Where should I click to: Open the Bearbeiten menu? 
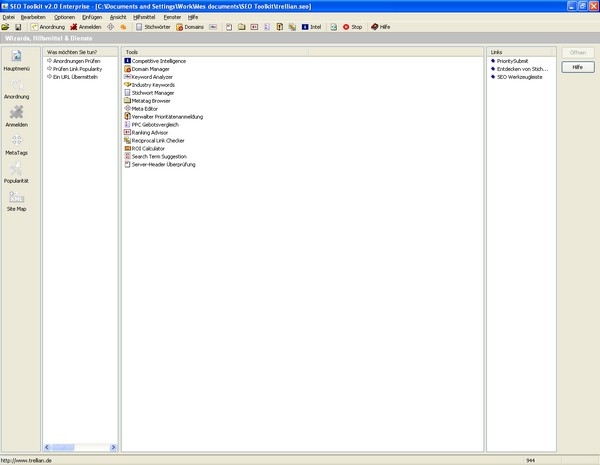(32, 17)
